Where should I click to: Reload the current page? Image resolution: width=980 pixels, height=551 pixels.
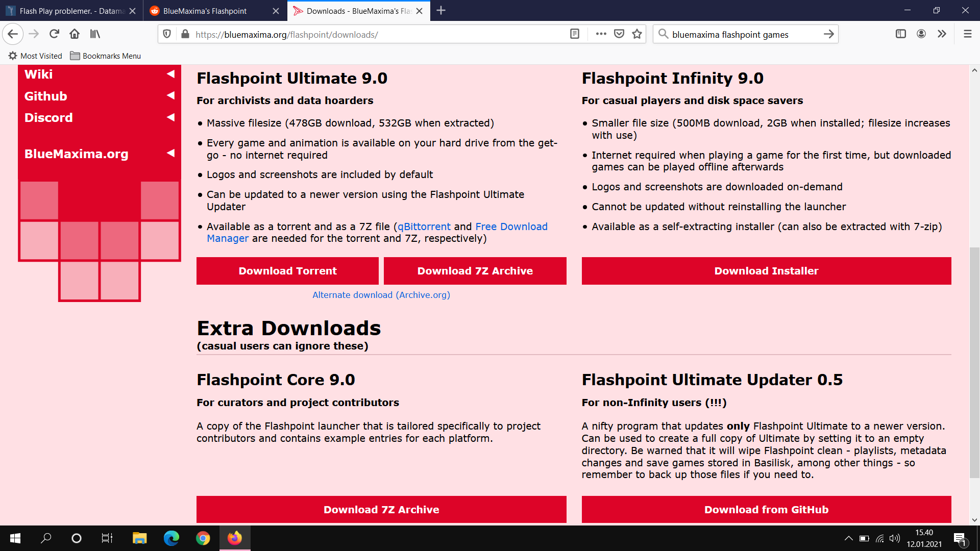[54, 34]
